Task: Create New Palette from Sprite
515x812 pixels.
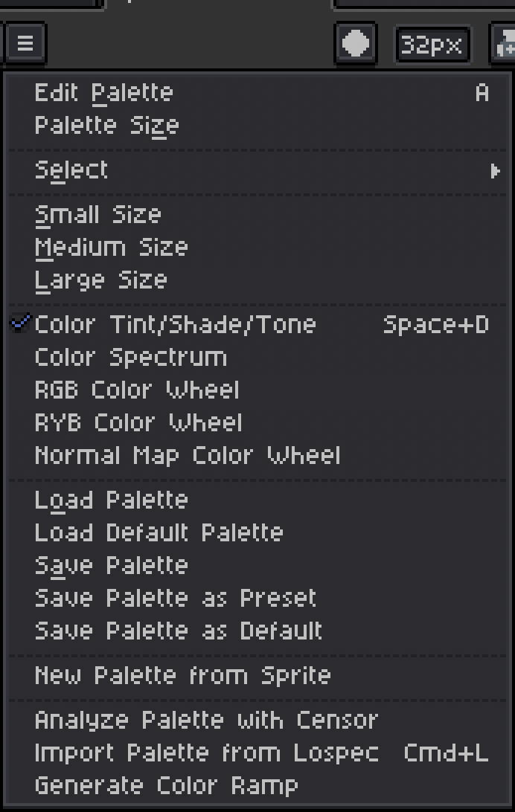Action: tap(257, 675)
